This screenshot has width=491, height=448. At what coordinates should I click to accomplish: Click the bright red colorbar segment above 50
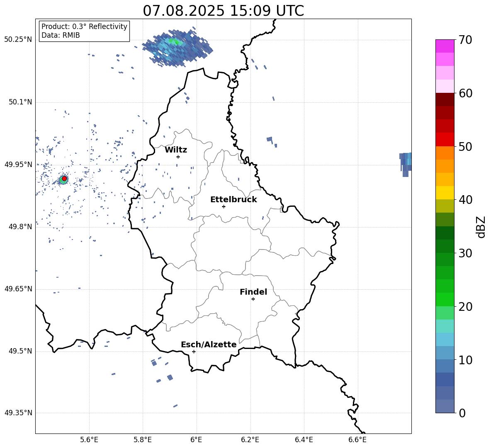point(445,140)
